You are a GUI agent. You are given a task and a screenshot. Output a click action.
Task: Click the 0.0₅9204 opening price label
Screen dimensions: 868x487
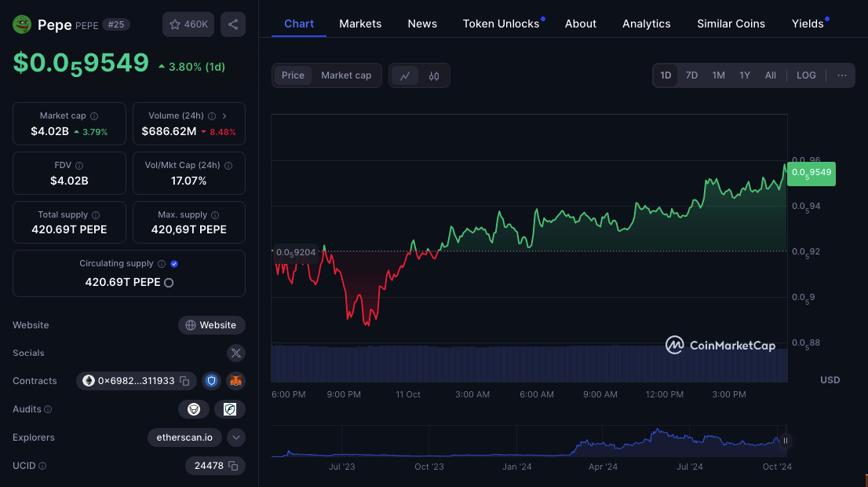(296, 253)
